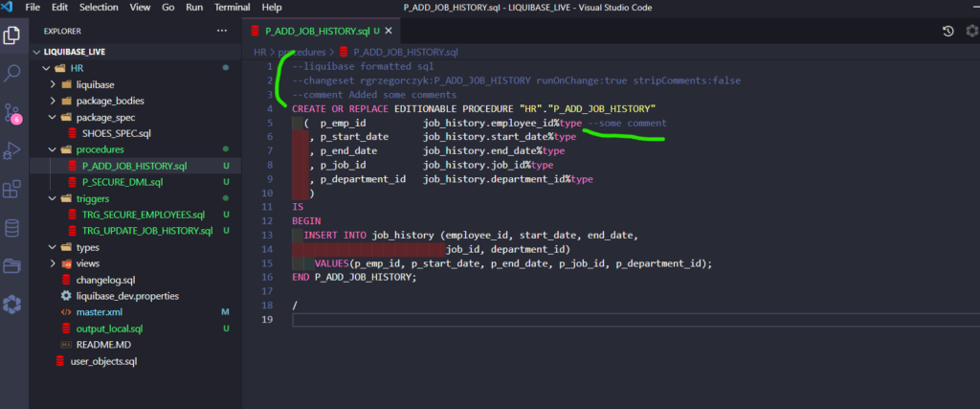
Task: Click the 'IS' keyword on line 11
Action: 298,207
